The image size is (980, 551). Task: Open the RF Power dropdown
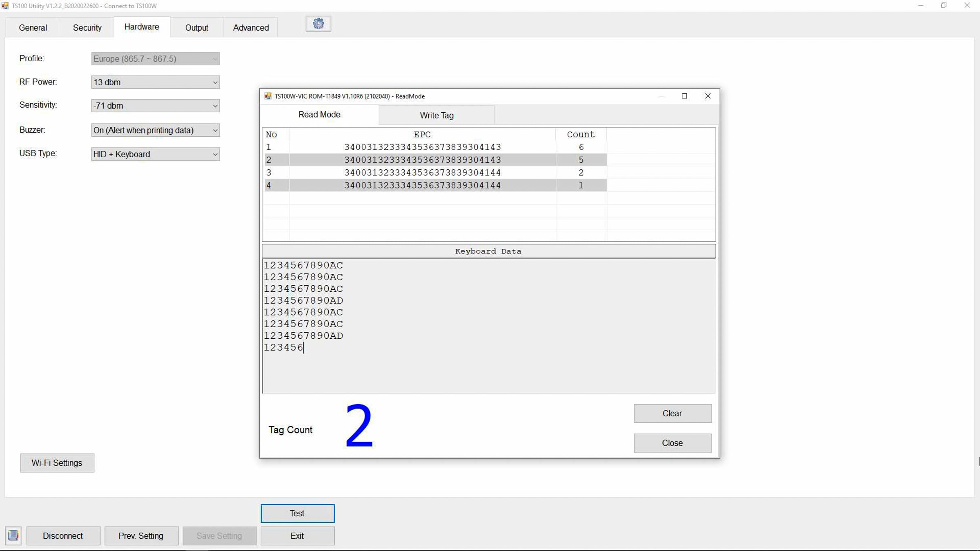pos(156,82)
